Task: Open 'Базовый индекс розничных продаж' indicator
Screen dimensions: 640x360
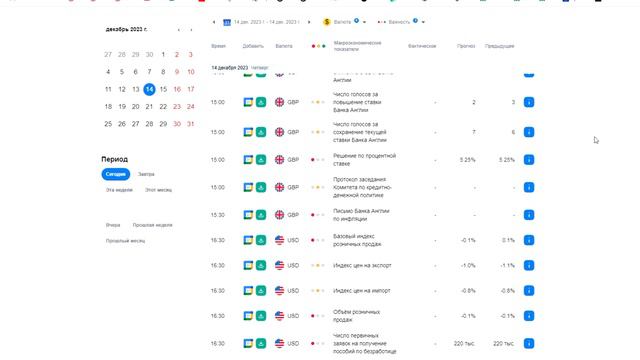Action: [358, 240]
